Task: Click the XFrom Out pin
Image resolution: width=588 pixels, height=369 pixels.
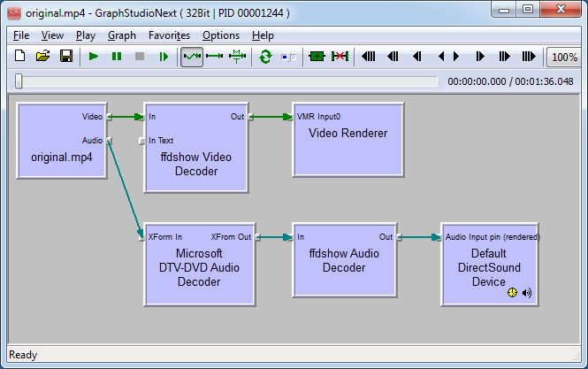Action: [257, 237]
